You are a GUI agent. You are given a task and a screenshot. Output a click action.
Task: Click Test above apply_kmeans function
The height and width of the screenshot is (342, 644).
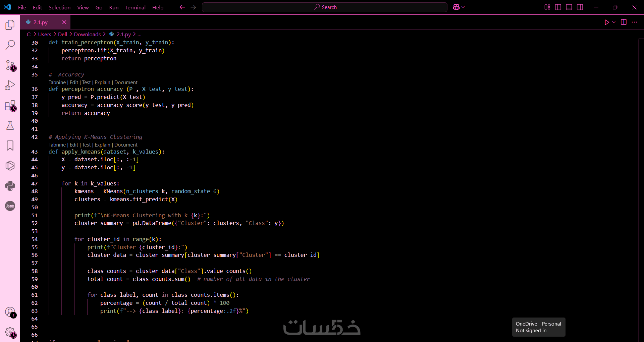87,145
